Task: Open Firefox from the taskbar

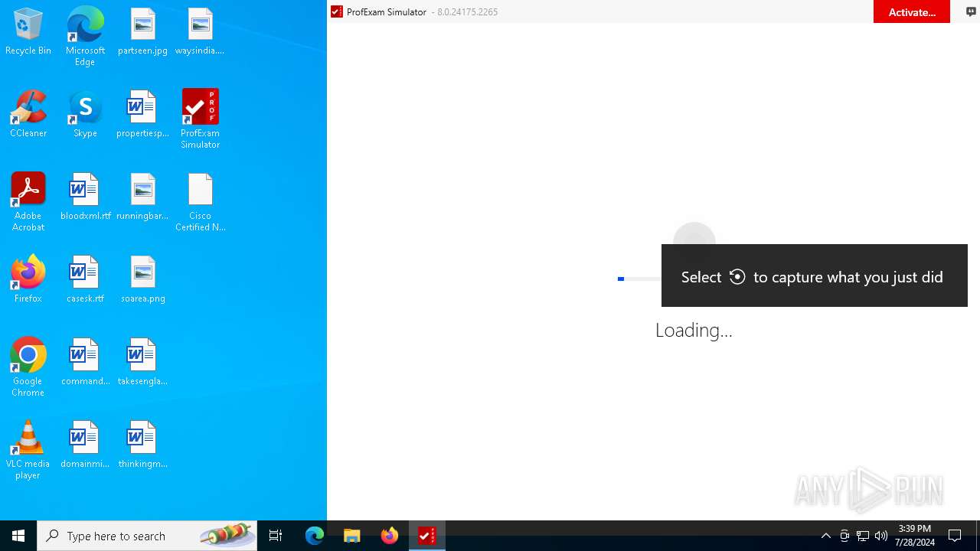Action: (x=390, y=536)
